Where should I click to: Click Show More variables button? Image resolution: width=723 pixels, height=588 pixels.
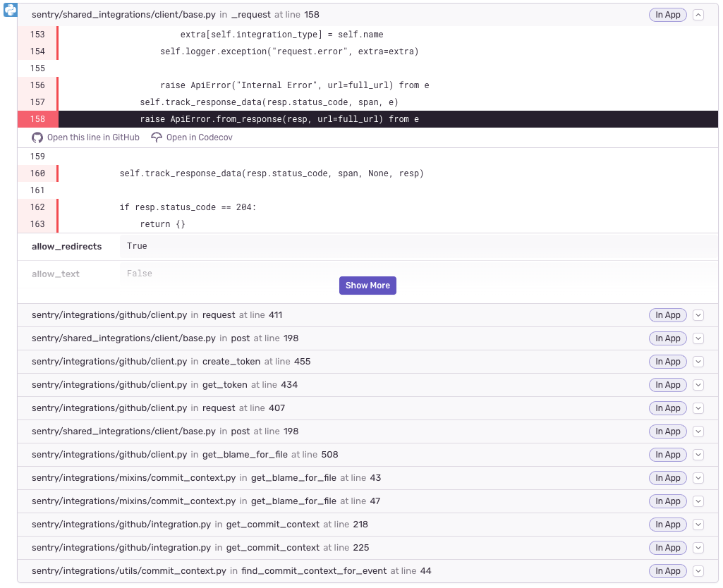pyautogui.click(x=367, y=286)
